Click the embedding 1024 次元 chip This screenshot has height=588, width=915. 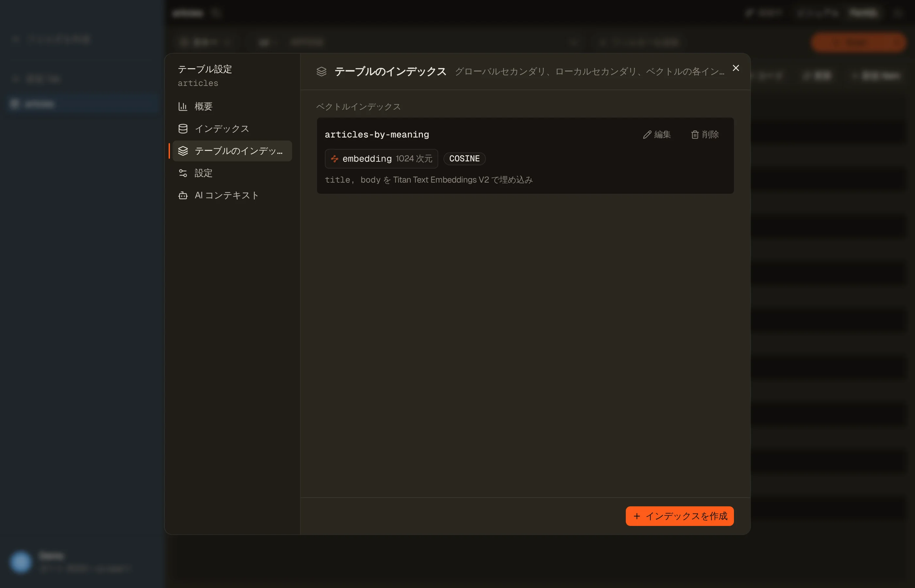[381, 158]
